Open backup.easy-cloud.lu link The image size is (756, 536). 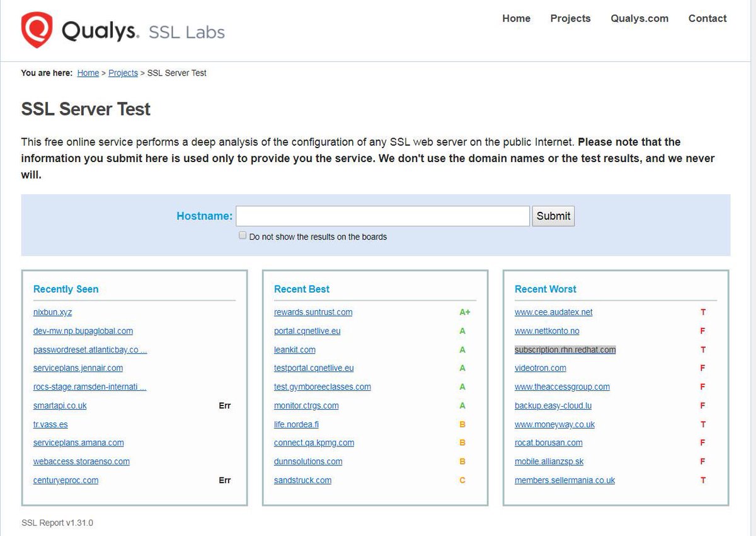point(553,405)
